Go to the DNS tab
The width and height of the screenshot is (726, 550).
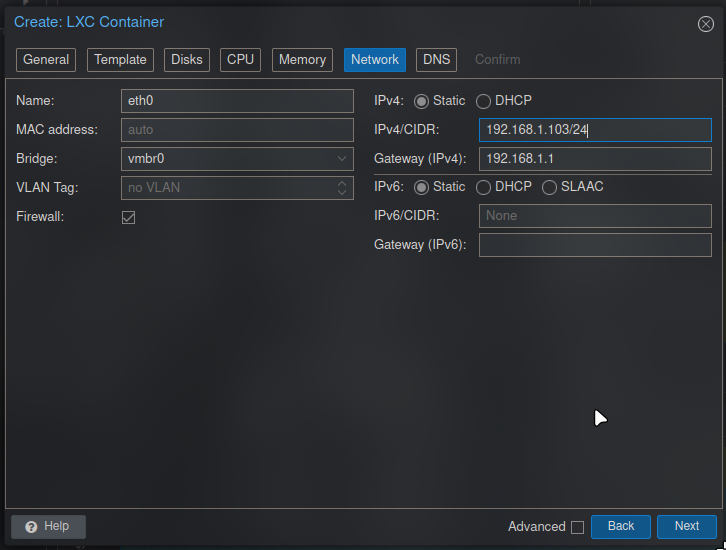[436, 60]
